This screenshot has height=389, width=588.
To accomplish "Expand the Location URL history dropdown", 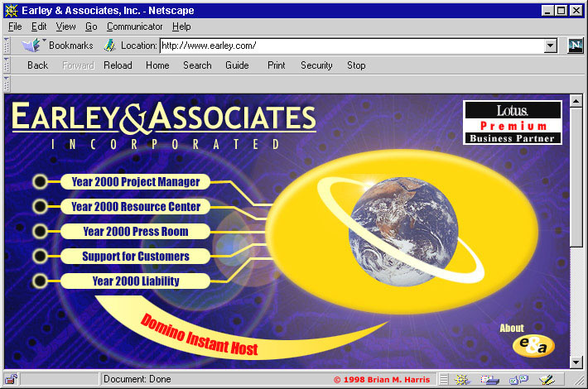I will [x=551, y=46].
